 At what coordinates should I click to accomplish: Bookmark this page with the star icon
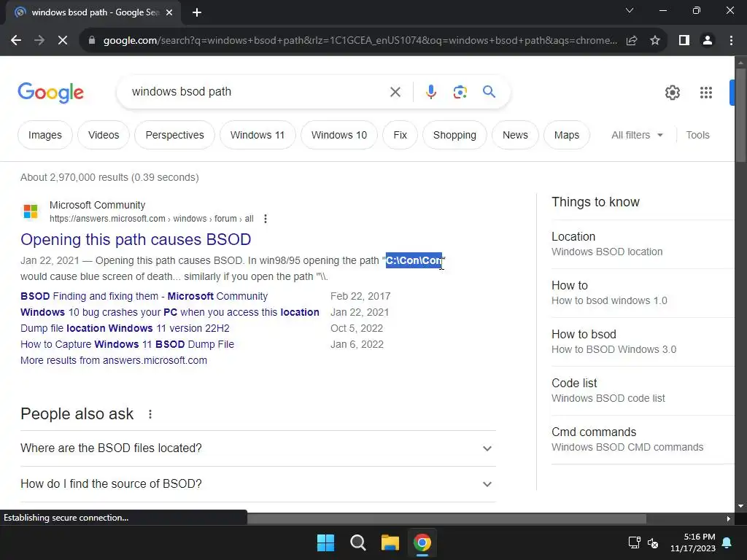coord(655,41)
